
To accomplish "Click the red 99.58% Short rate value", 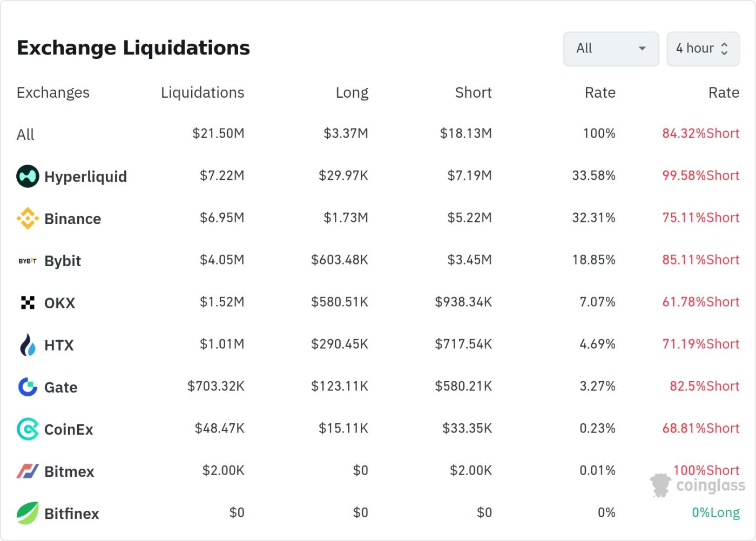I will (700, 175).
